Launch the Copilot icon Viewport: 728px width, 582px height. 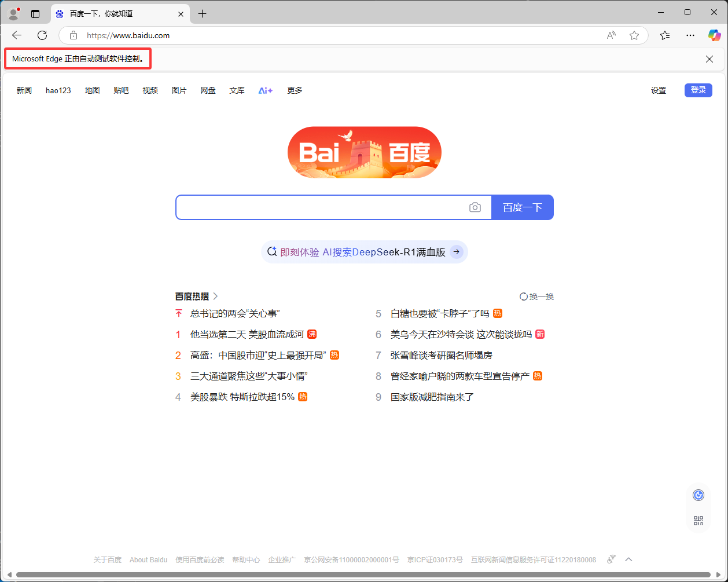(x=715, y=35)
